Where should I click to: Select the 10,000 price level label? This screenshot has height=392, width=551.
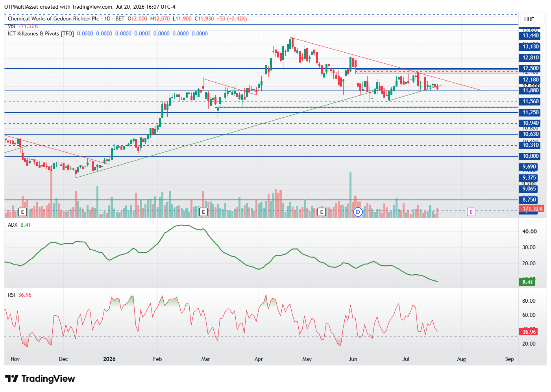click(530, 156)
